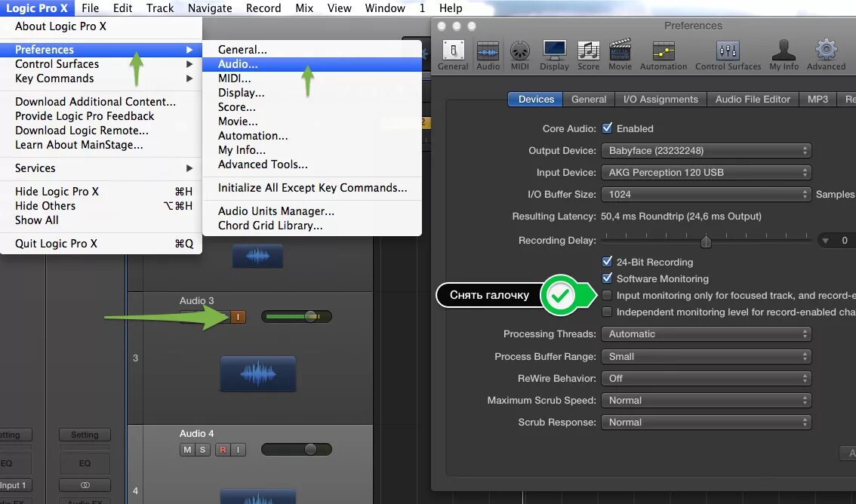The height and width of the screenshot is (504, 856).
Task: Open Display preferences monitor icon
Action: click(554, 55)
